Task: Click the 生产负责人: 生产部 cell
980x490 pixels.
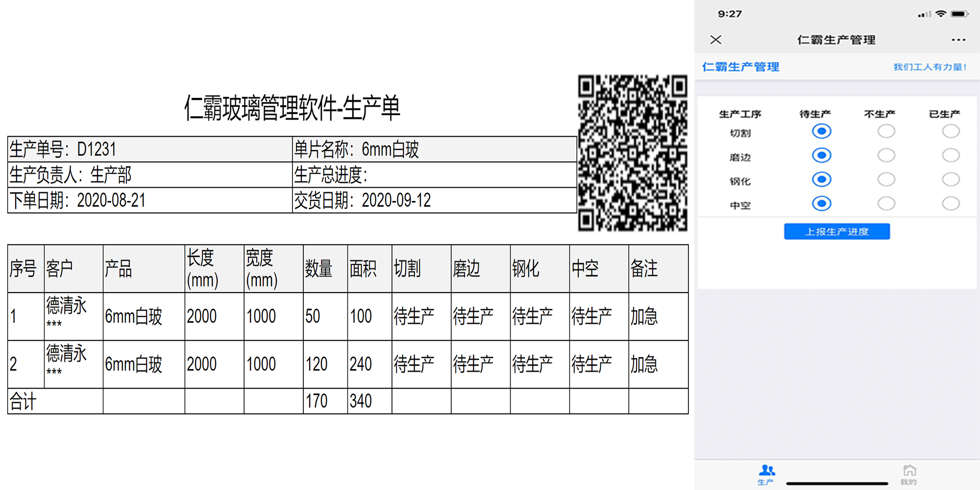Action: point(150,175)
